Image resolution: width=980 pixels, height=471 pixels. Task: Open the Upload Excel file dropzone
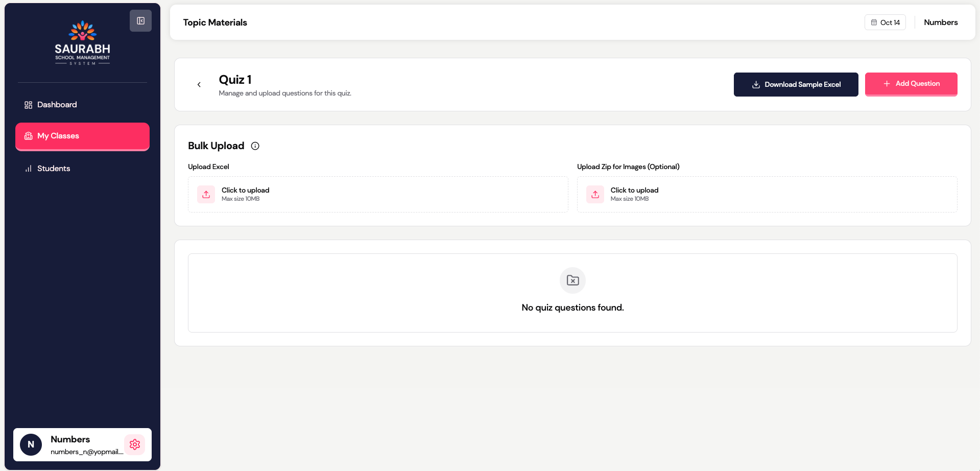378,194
